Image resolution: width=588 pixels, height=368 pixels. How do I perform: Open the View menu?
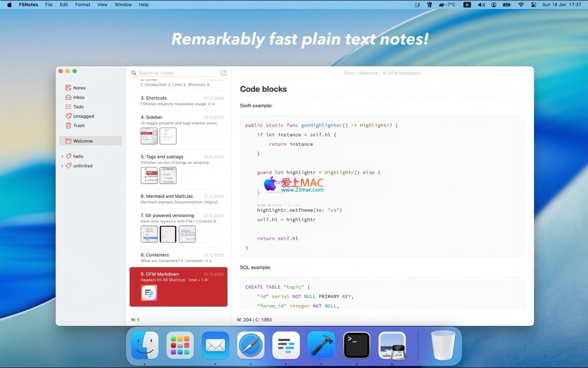[x=102, y=5]
